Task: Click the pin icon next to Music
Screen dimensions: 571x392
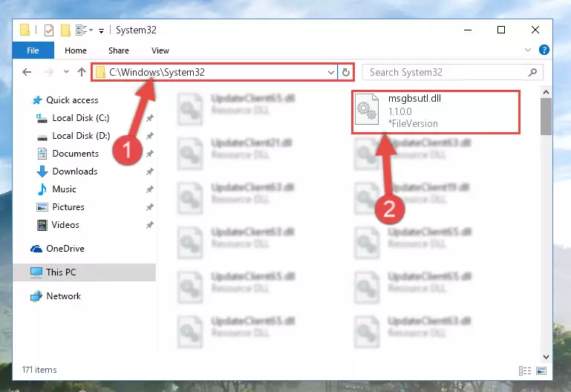Action: pyautogui.click(x=150, y=189)
